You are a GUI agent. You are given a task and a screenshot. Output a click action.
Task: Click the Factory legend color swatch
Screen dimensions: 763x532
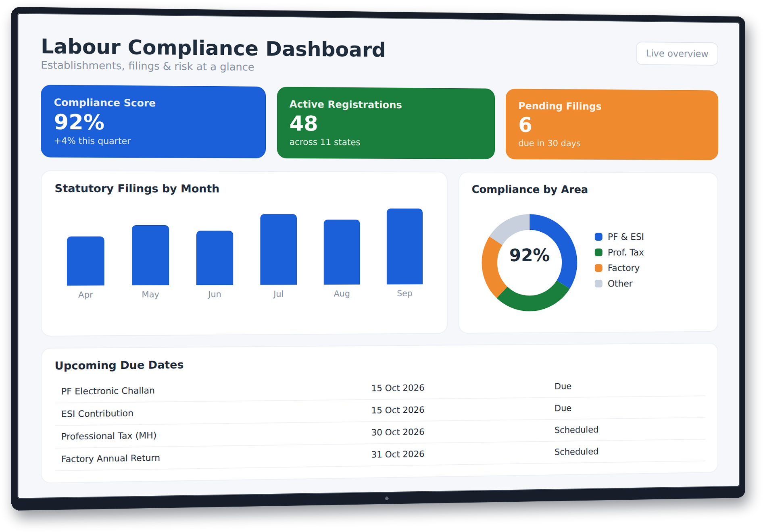(598, 268)
